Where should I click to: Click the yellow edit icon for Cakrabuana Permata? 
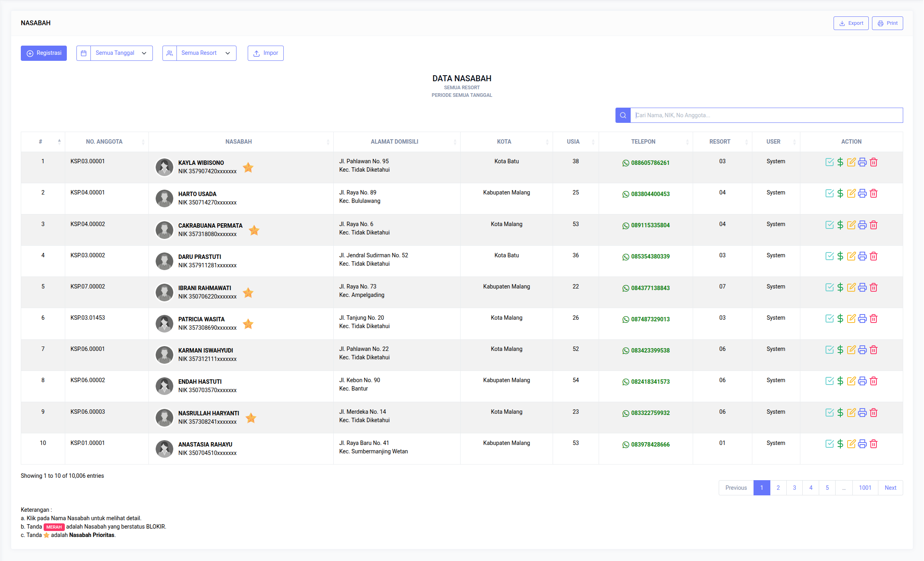click(x=851, y=225)
